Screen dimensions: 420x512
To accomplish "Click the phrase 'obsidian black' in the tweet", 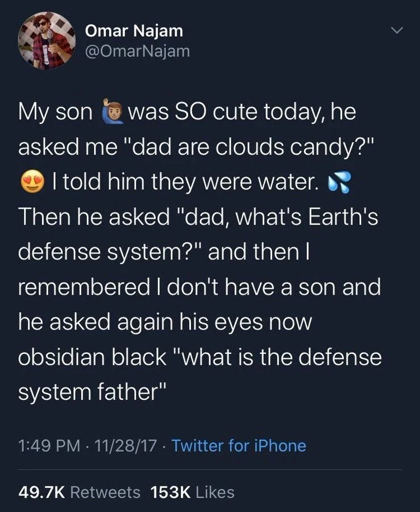I will [x=92, y=357].
